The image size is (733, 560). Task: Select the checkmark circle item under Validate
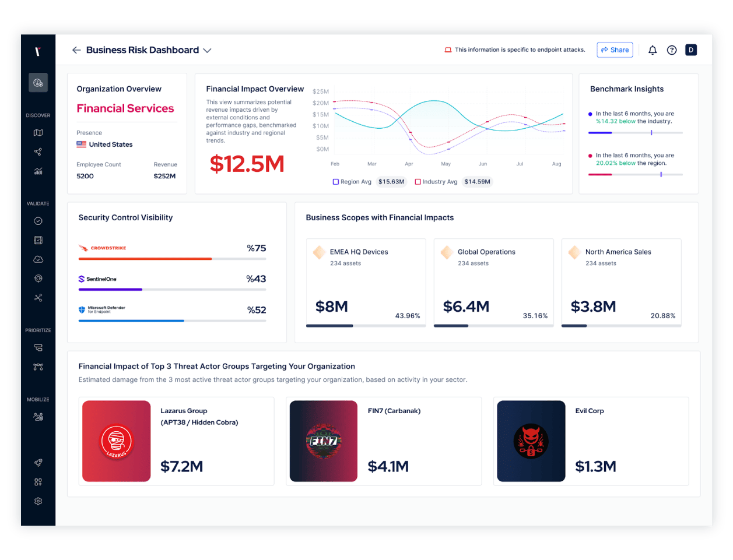(x=38, y=221)
